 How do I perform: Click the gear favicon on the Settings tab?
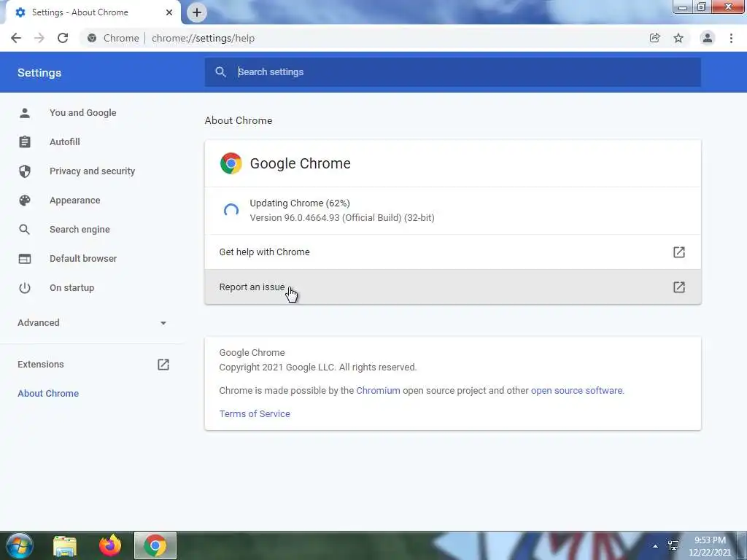point(20,12)
